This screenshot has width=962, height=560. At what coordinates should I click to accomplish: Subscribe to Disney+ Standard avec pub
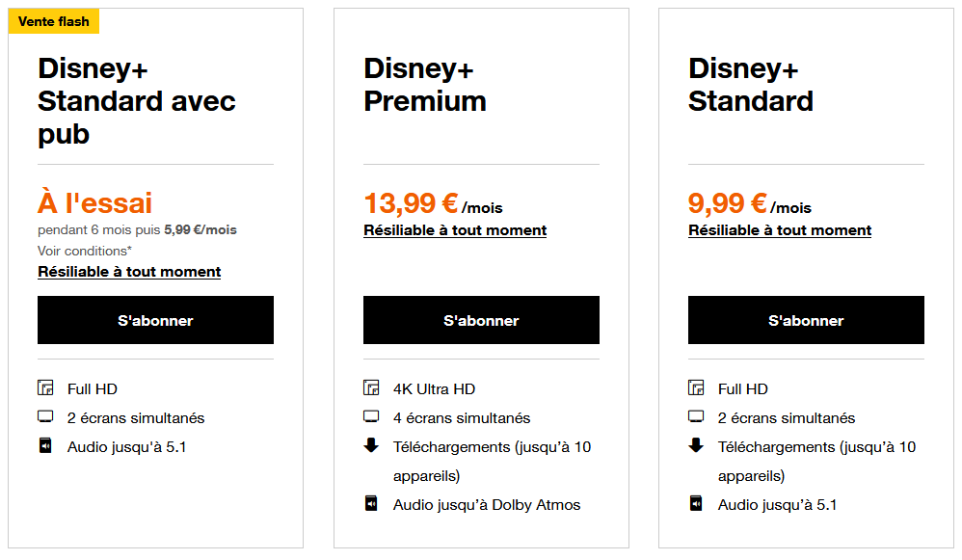pyautogui.click(x=155, y=320)
